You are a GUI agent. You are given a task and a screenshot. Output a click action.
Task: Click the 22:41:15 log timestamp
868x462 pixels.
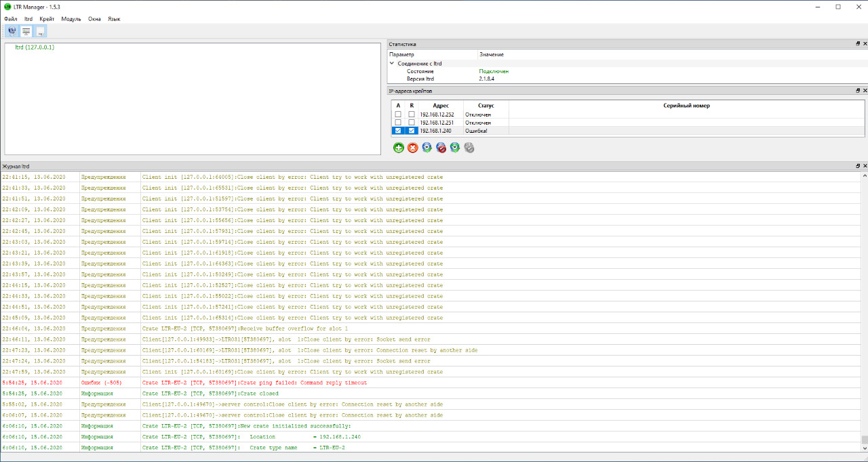tap(34, 177)
